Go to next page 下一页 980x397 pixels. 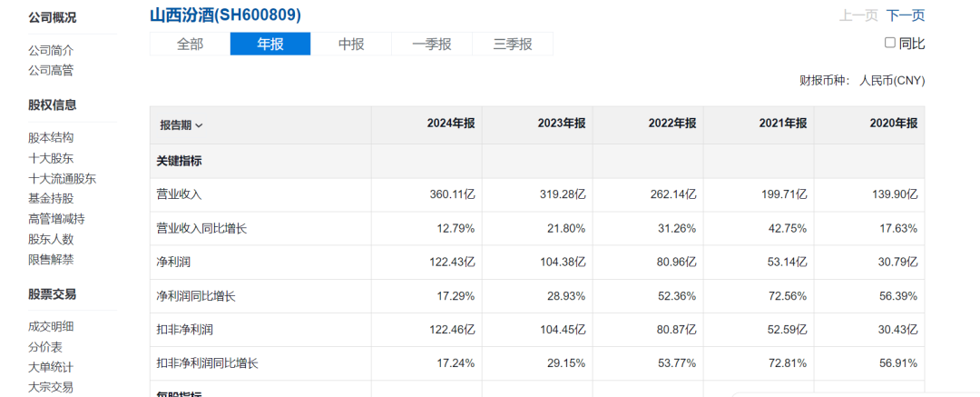pos(906,15)
